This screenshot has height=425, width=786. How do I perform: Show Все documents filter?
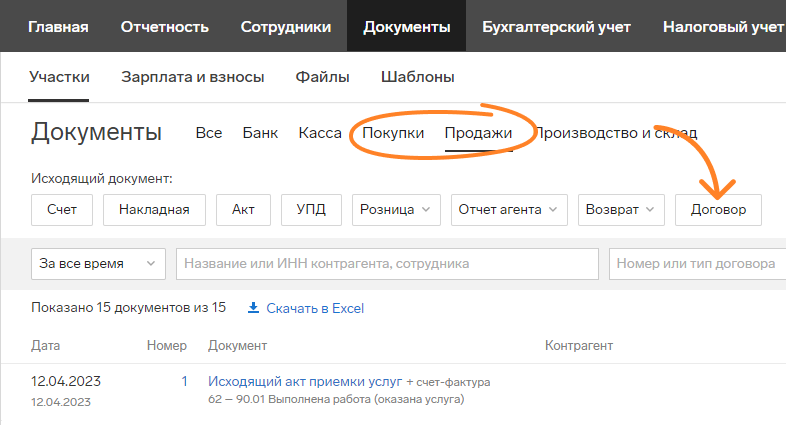(209, 133)
